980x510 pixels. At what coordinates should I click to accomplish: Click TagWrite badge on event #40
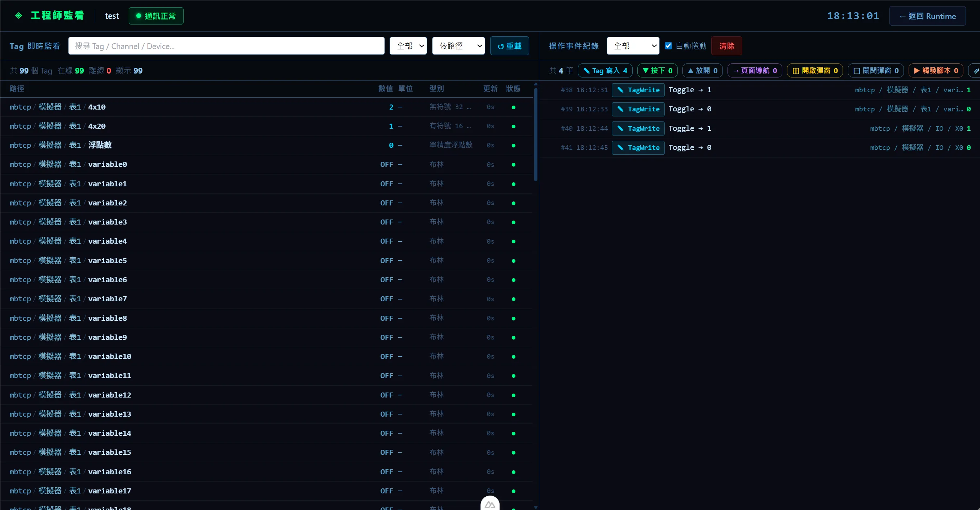(638, 128)
